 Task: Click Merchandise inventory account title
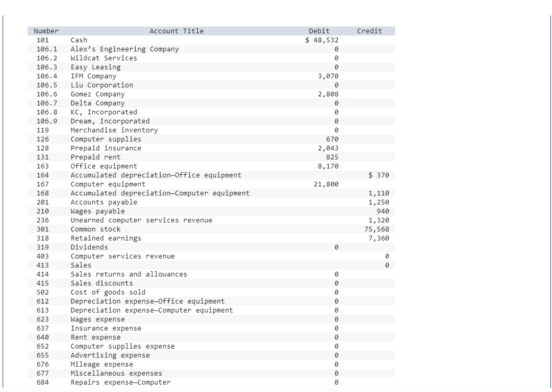(x=115, y=130)
